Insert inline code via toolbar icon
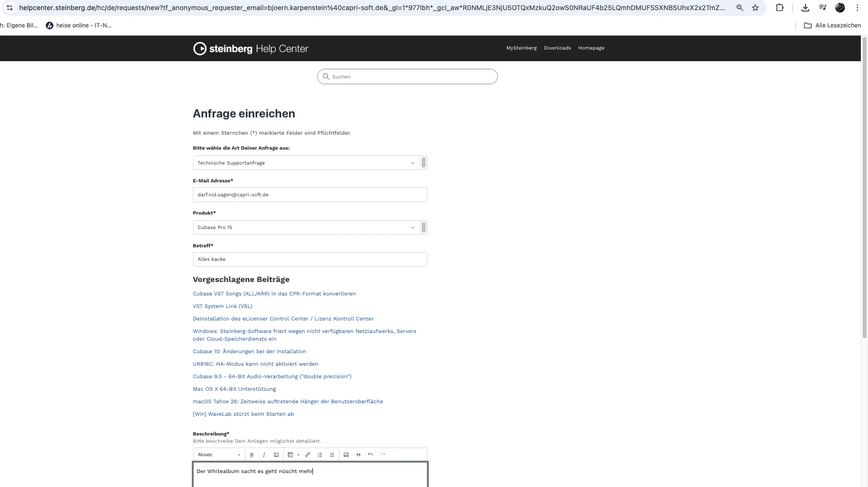 coord(276,455)
